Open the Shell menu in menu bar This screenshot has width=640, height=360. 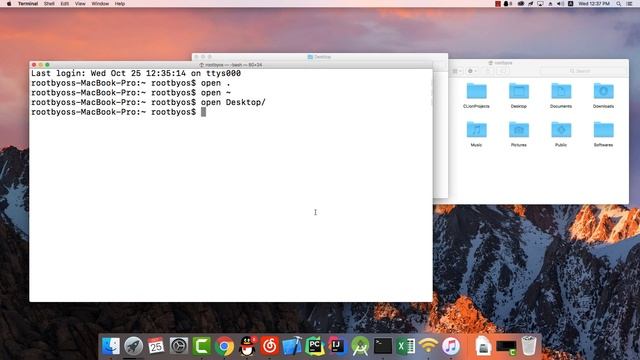[49, 4]
